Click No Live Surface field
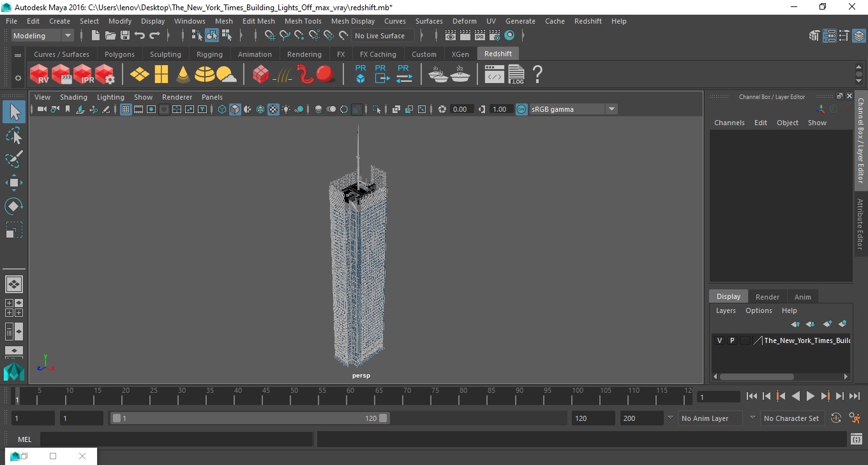 (x=383, y=36)
